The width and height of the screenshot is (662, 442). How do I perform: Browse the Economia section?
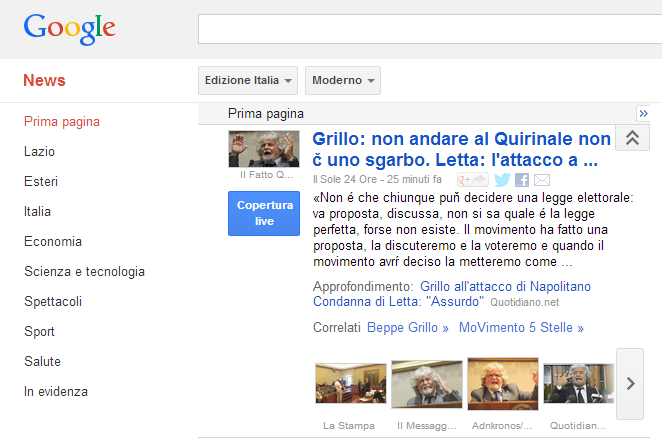coord(53,241)
